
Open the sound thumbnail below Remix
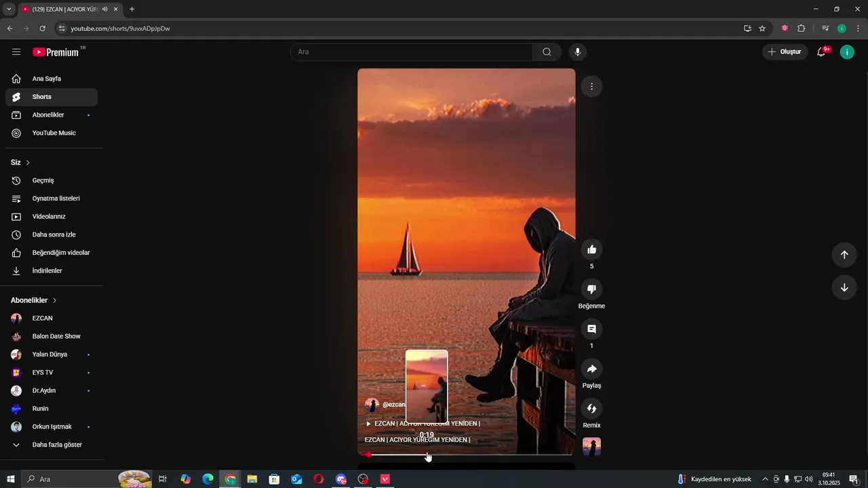[x=591, y=447]
